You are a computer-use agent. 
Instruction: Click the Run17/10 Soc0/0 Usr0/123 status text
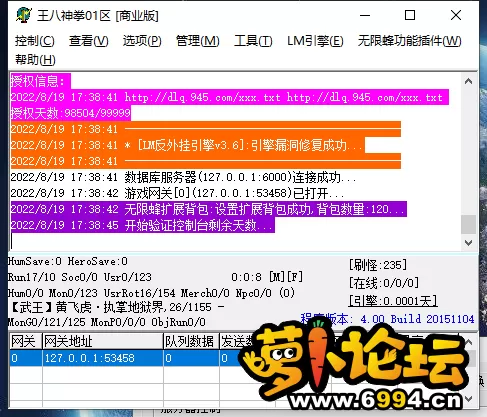pos(80,277)
